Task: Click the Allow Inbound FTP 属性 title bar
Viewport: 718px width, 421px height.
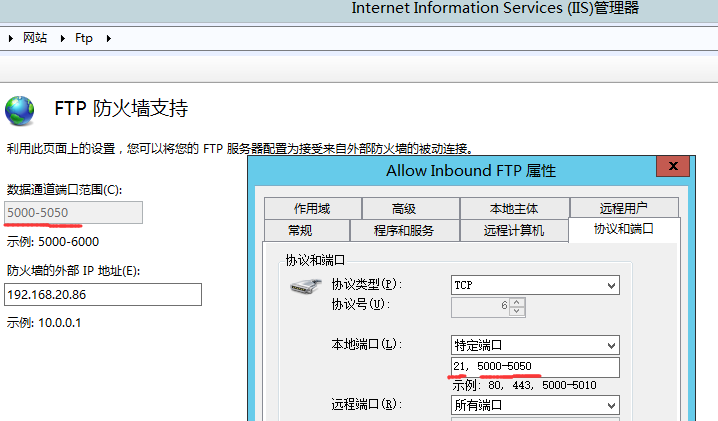Action: coord(471,170)
